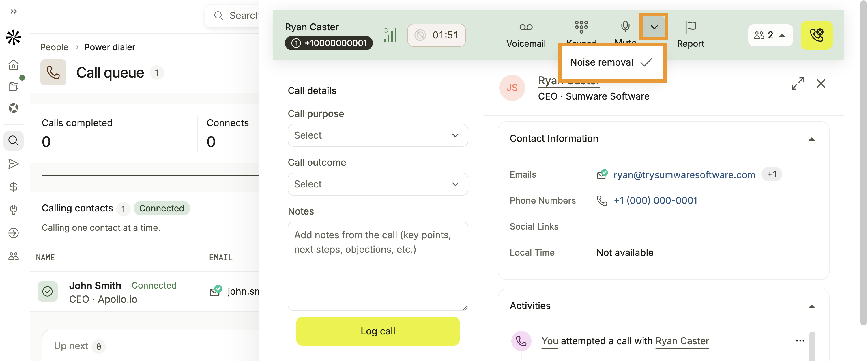Viewport: 868px width, 361px height.
Task: Open the three-dot menu on call activity
Action: (800, 341)
